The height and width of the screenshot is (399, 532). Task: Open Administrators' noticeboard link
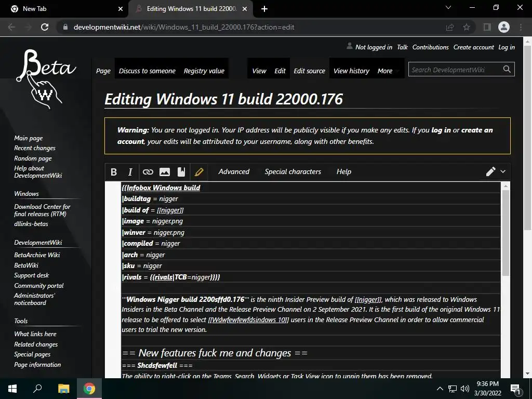pos(34,299)
